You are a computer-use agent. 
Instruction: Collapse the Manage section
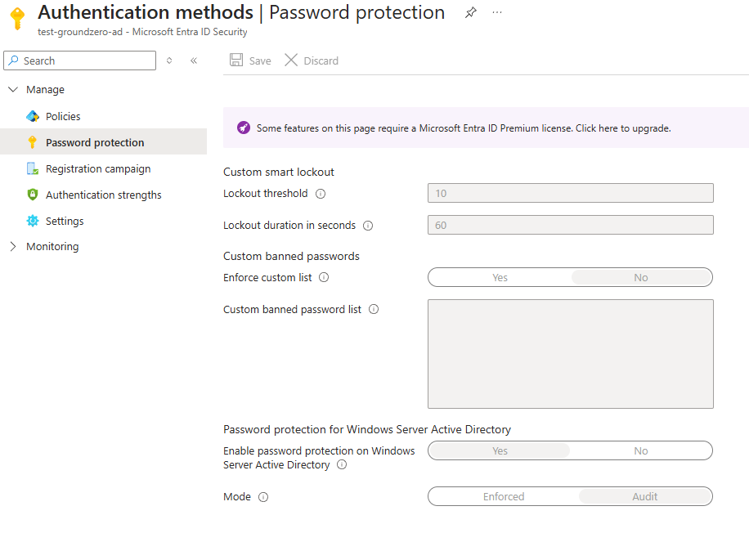12,89
